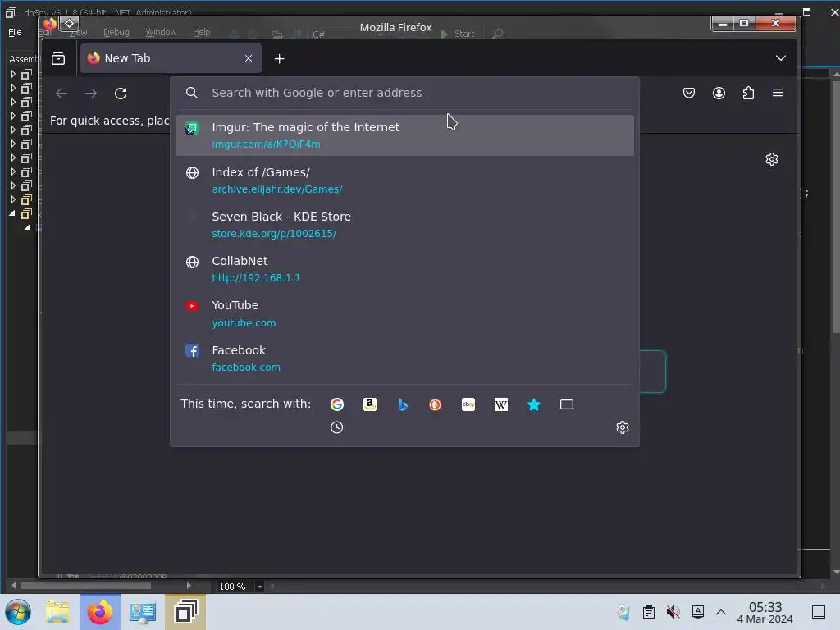Select Facebook suggestion
The image size is (840, 630).
pos(404,358)
